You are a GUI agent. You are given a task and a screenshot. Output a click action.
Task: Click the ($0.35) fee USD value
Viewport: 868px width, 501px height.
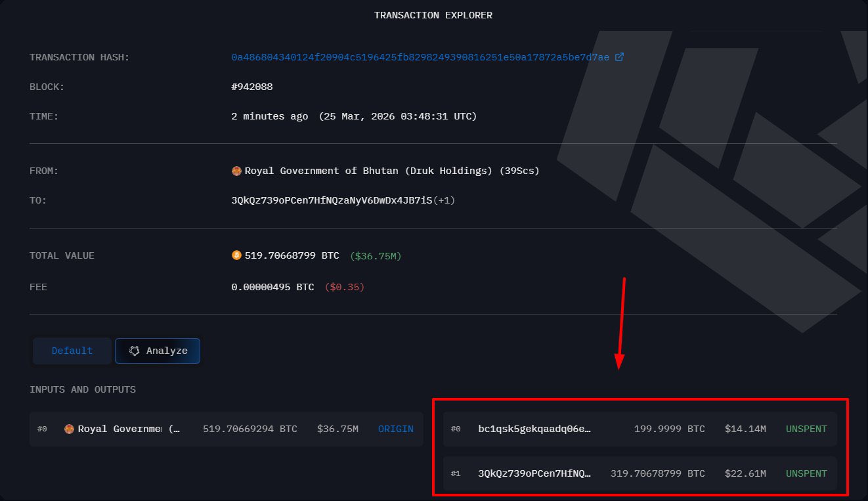coord(345,287)
